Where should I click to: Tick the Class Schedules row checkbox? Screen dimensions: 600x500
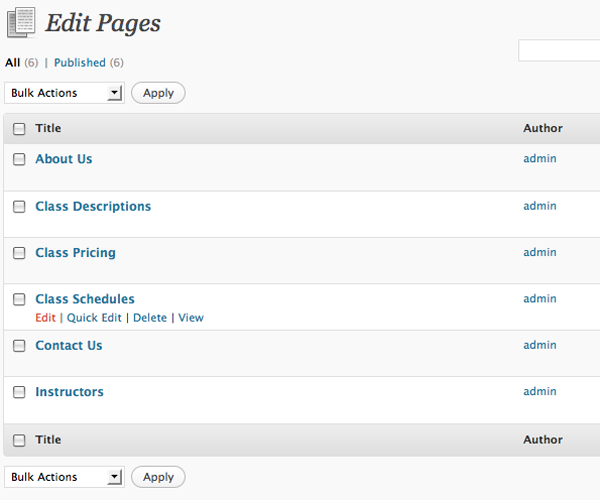[19, 299]
